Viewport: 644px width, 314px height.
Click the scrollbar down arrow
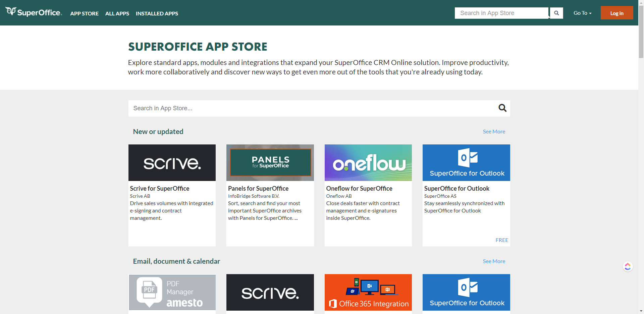tap(641, 311)
